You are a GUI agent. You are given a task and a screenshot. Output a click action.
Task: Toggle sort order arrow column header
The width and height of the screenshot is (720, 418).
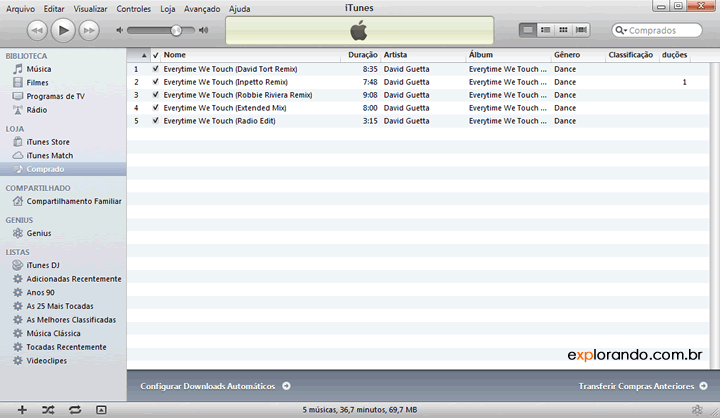tap(139, 55)
